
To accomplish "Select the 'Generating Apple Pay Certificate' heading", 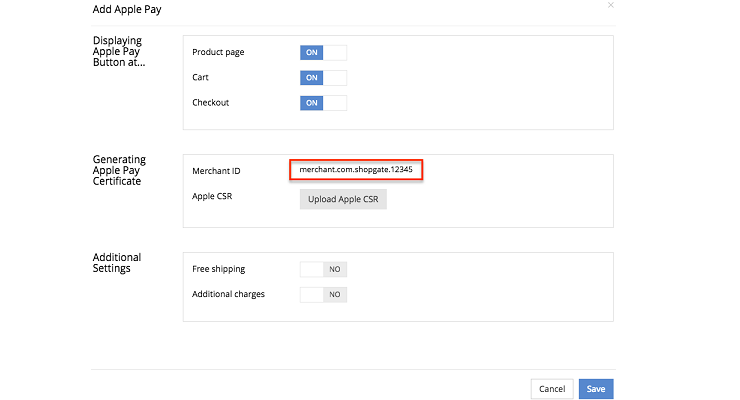I will click(x=119, y=170).
